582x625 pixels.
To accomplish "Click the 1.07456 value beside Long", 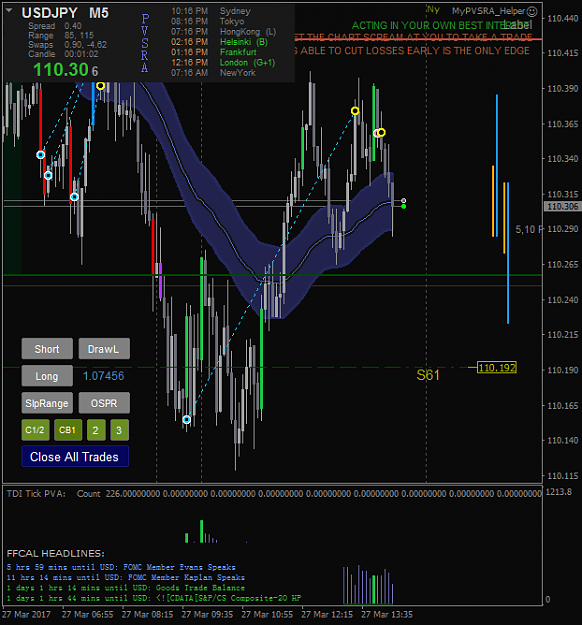I will pos(104,375).
